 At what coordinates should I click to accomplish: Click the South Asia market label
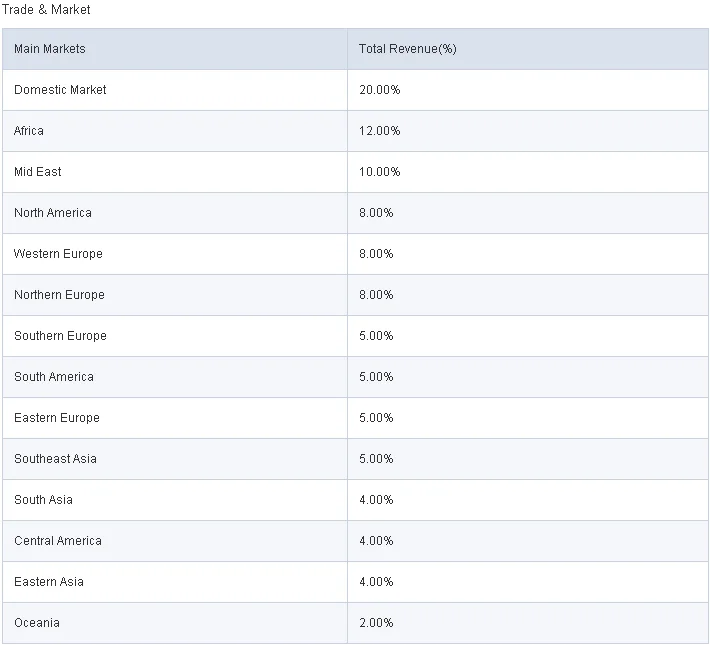43,500
